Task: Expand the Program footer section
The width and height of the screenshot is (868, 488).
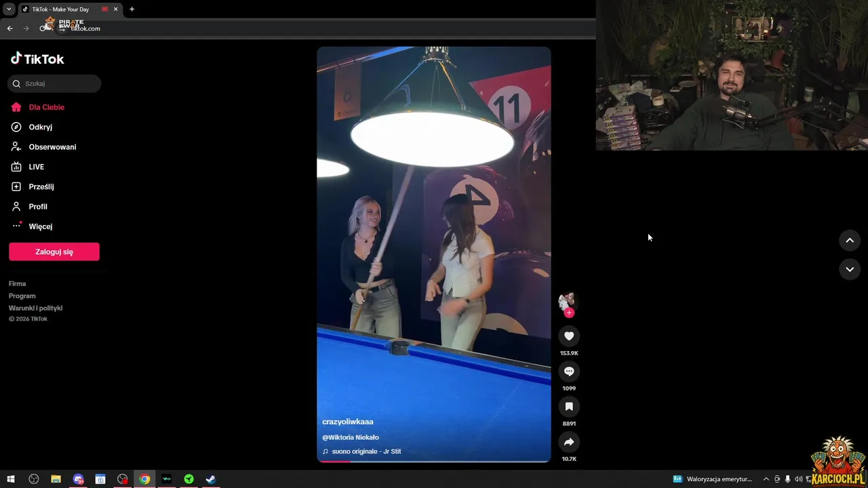Action: (x=22, y=296)
